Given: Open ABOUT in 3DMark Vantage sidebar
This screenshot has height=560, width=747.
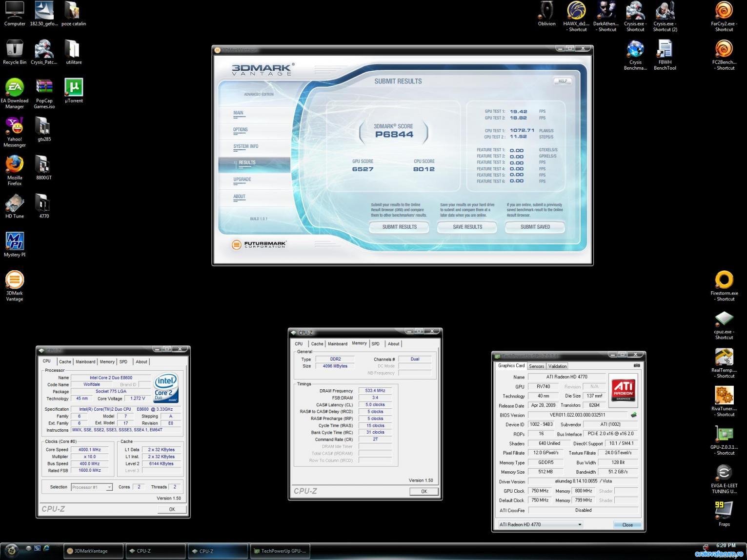Looking at the screenshot, I should point(239,197).
